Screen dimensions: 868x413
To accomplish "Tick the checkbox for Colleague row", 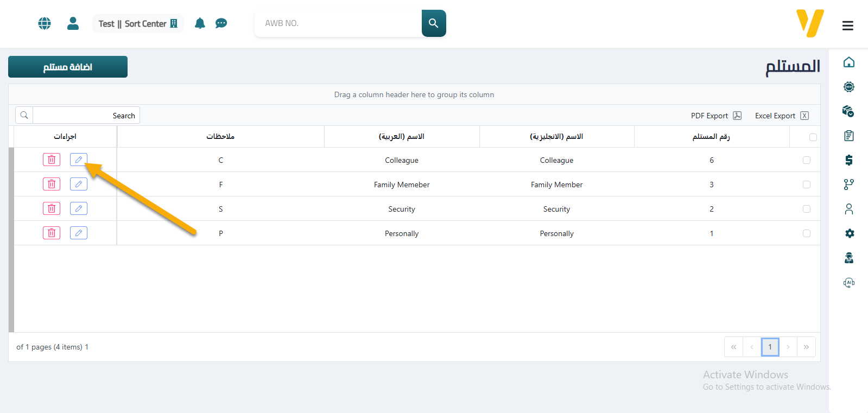I will coord(807,160).
